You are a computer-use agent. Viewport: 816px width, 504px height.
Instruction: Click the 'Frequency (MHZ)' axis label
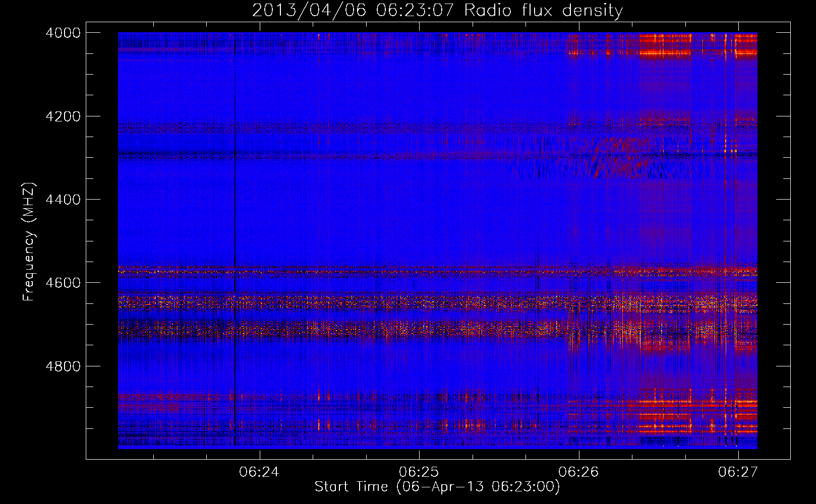pyautogui.click(x=29, y=242)
